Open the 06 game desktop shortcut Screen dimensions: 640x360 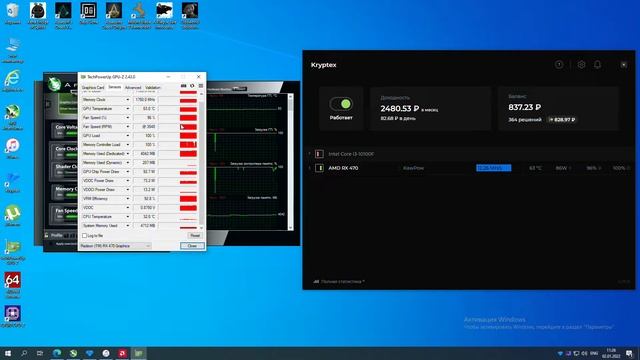click(88, 13)
